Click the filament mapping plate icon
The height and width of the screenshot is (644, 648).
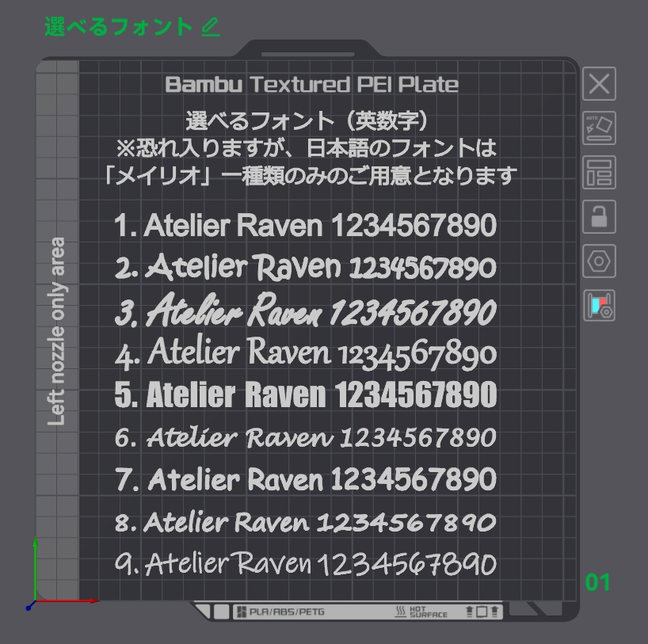pos(599,306)
